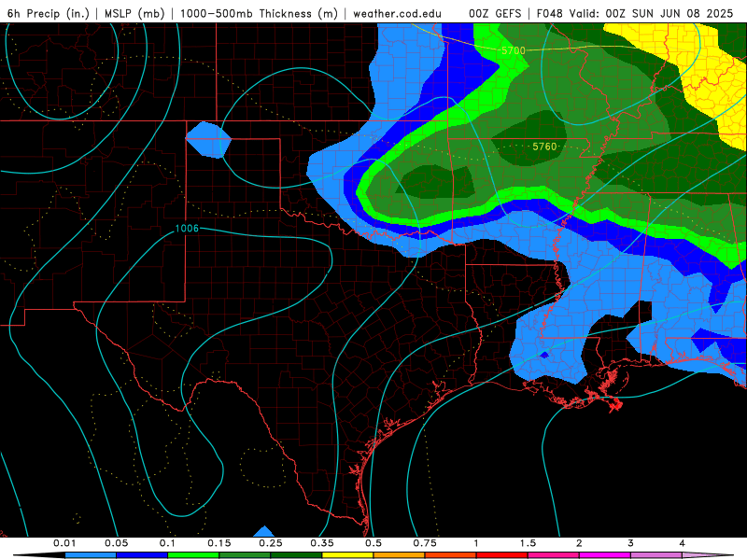The width and height of the screenshot is (747, 560).
Task: Click the 0.05 colorbar value
Action: coord(116,543)
